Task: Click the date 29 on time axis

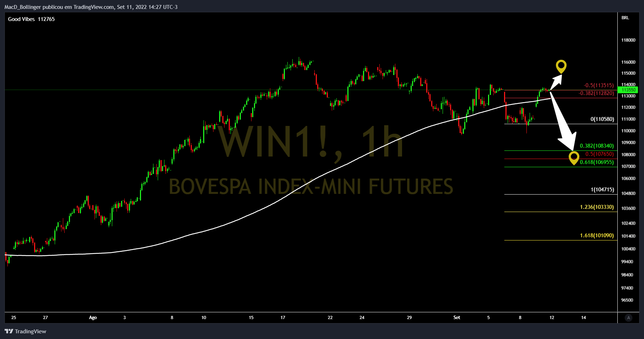Action: 409,318
